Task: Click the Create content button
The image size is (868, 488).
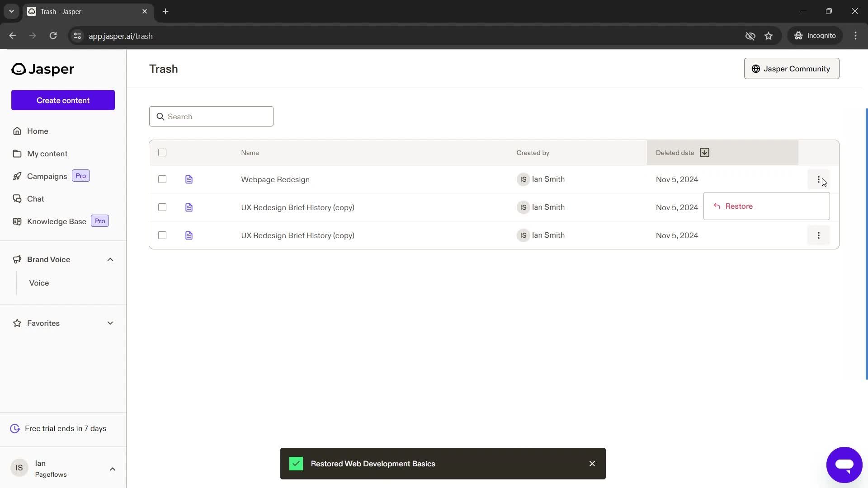Action: 62,100
